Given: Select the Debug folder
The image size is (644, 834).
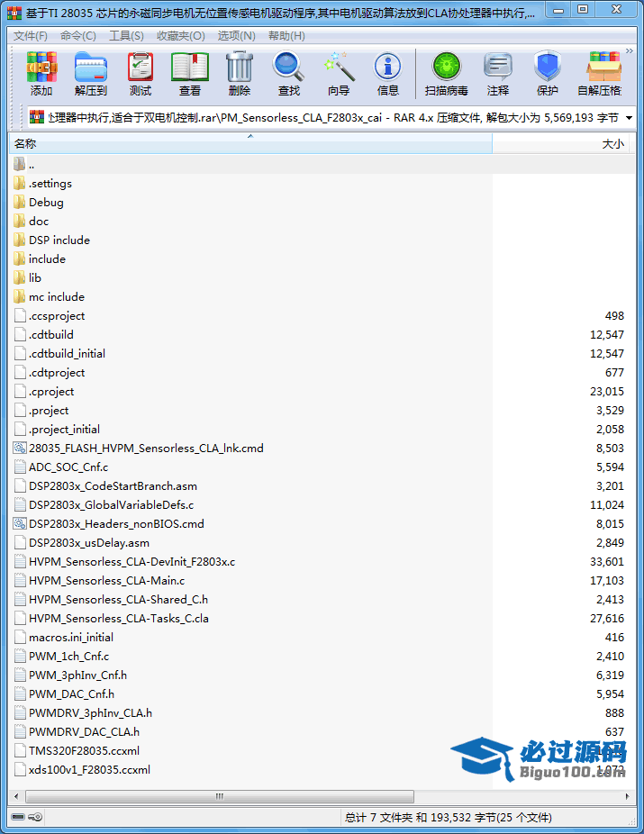Looking at the screenshot, I should click(x=46, y=202).
